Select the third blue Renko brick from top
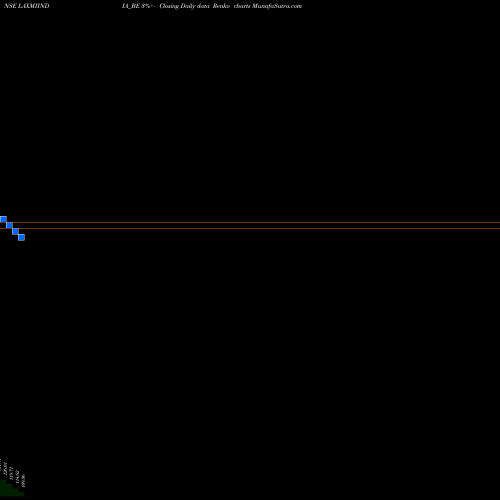Screen dimensions: 500x500 tap(15, 231)
